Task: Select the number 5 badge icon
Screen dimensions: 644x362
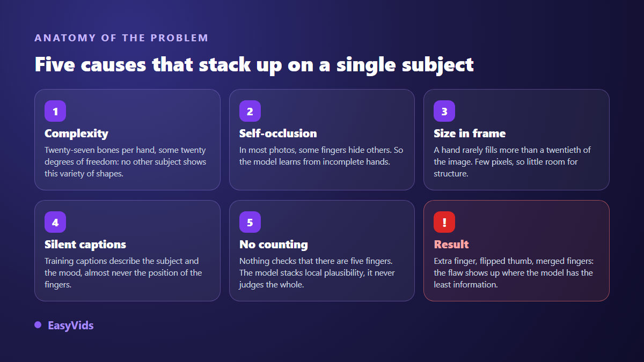Action: coord(250,222)
